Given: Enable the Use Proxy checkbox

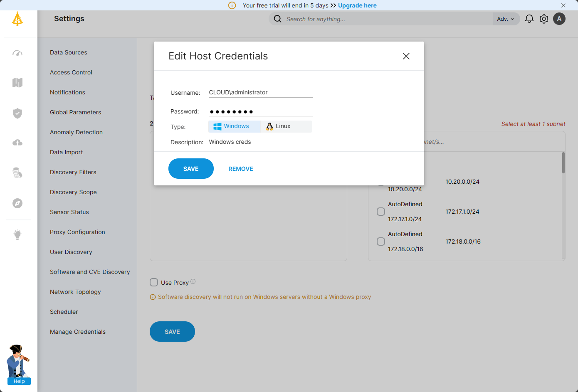Looking at the screenshot, I should pos(154,282).
